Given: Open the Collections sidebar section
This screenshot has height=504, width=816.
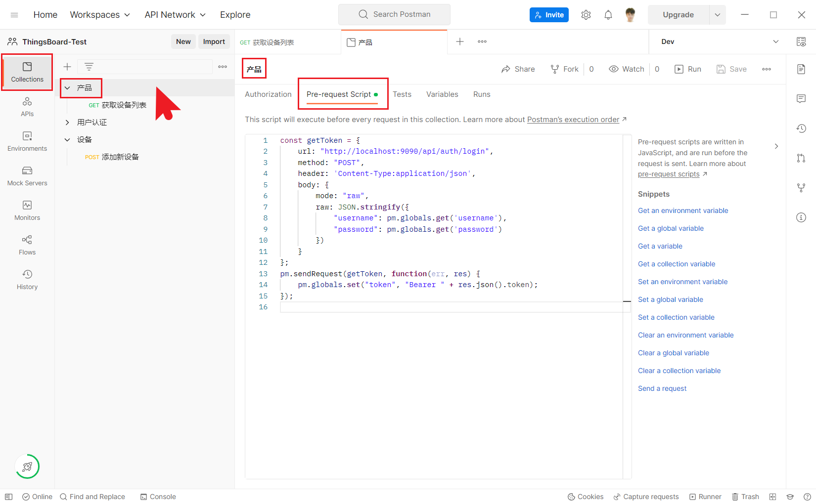Looking at the screenshot, I should tap(27, 72).
